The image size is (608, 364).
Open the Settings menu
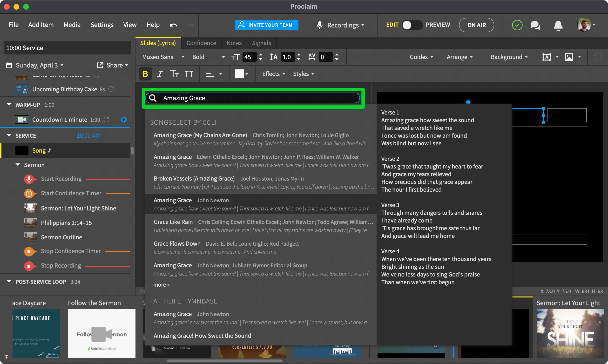click(102, 25)
